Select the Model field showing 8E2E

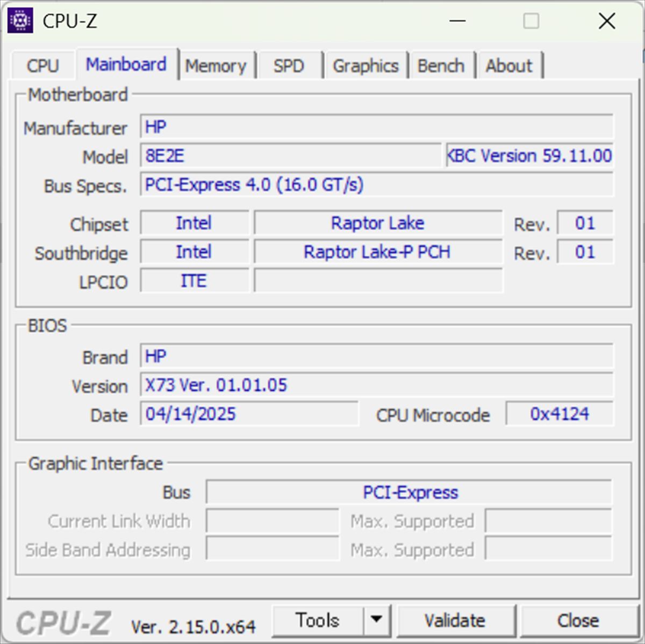tap(290, 156)
